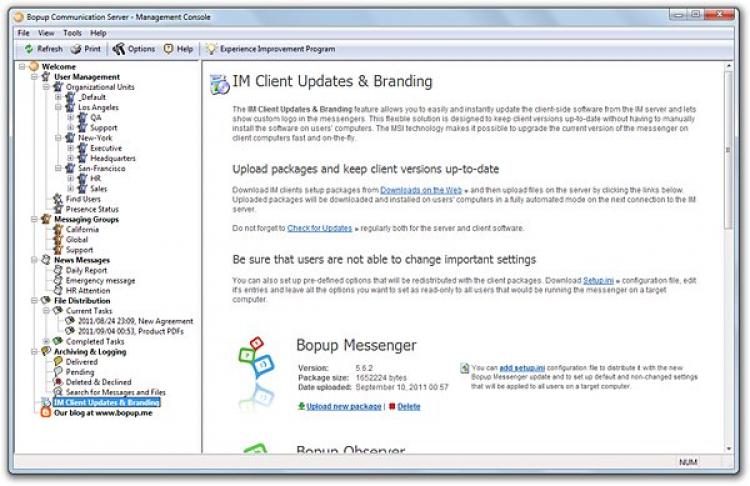This screenshot has width=750, height=486.
Task: Open the Help menu in menu bar
Action: (x=98, y=33)
